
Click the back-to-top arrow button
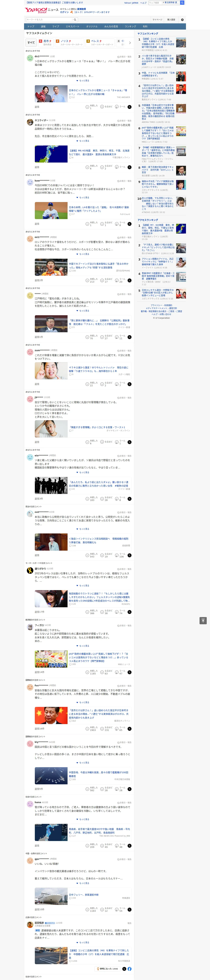203,621
